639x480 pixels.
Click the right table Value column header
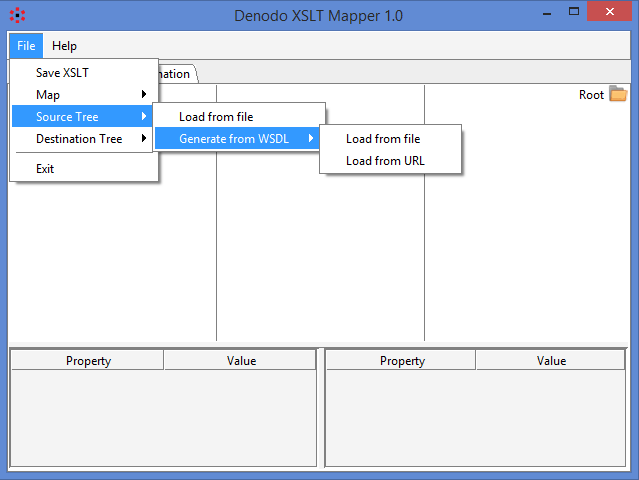pos(551,361)
